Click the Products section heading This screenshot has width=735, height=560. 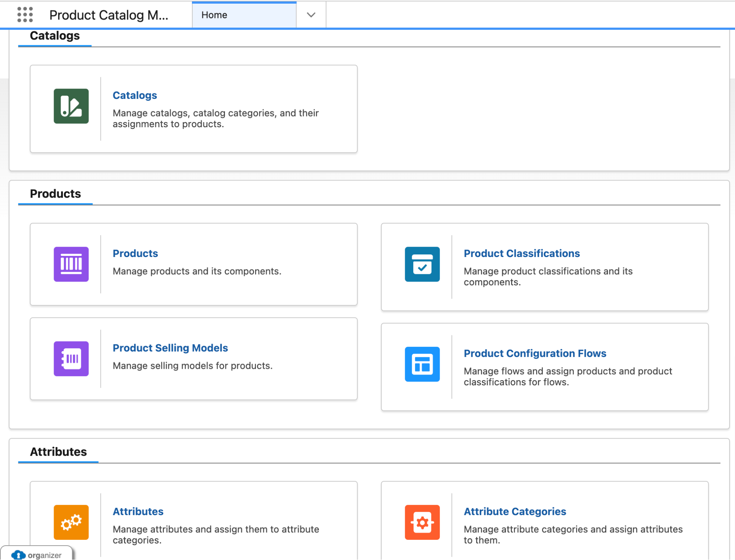click(x=56, y=194)
